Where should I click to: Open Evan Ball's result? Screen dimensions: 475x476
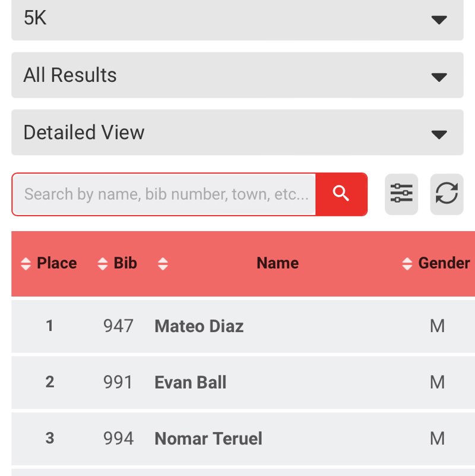[190, 382]
